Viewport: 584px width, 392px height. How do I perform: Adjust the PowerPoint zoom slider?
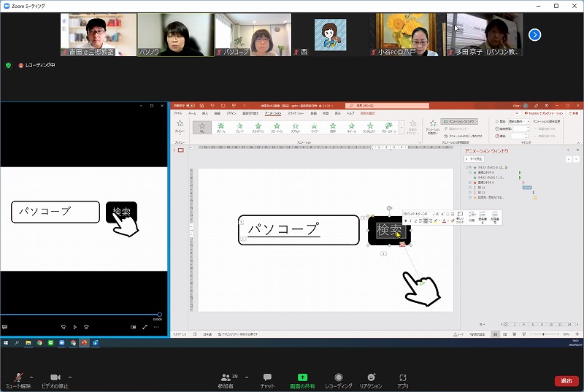coord(543,334)
